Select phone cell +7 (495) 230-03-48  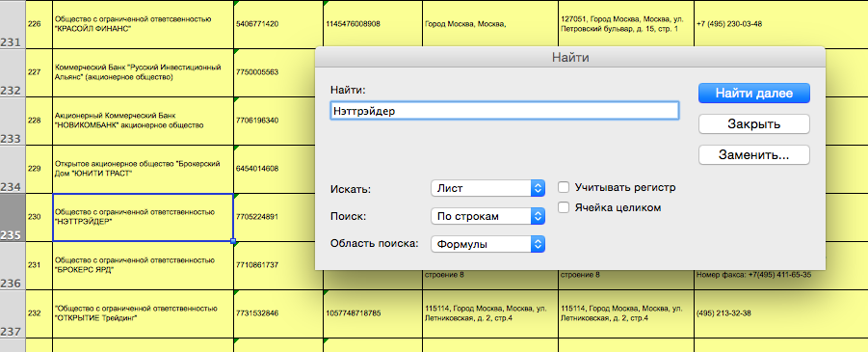781,24
